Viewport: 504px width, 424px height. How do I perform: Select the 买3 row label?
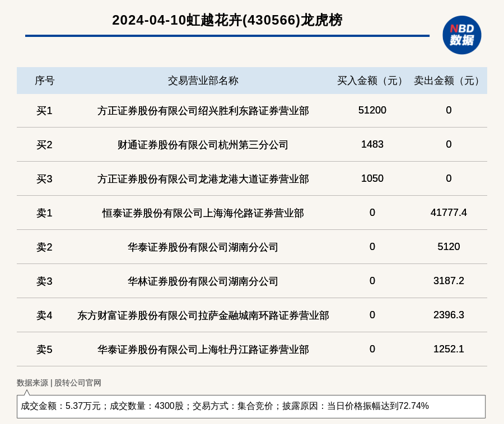pyautogui.click(x=44, y=179)
